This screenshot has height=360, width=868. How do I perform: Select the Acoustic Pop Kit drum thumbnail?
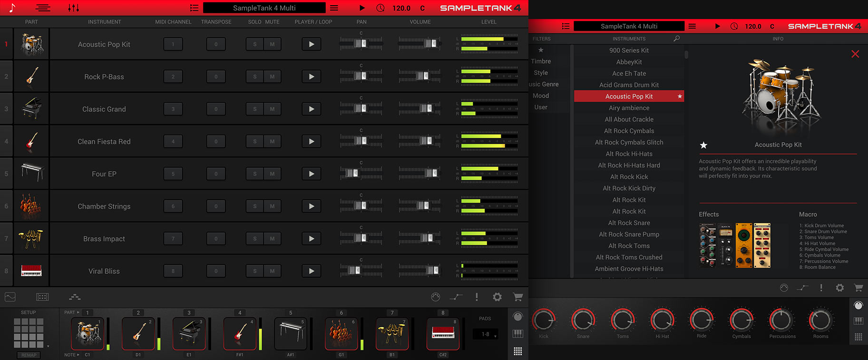click(32, 44)
